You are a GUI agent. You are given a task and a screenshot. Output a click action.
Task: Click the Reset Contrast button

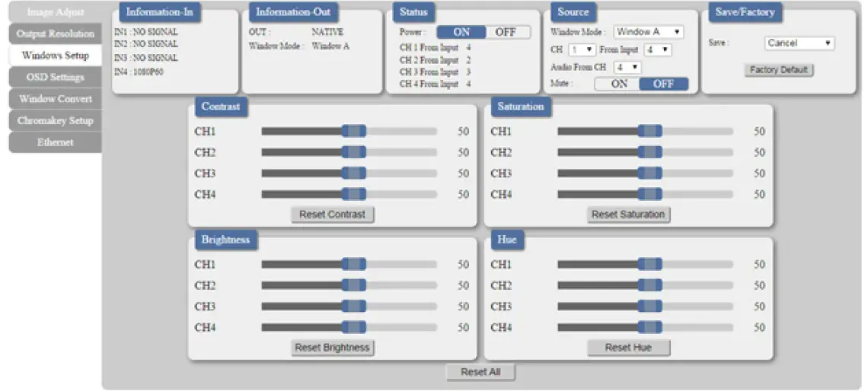[333, 215]
